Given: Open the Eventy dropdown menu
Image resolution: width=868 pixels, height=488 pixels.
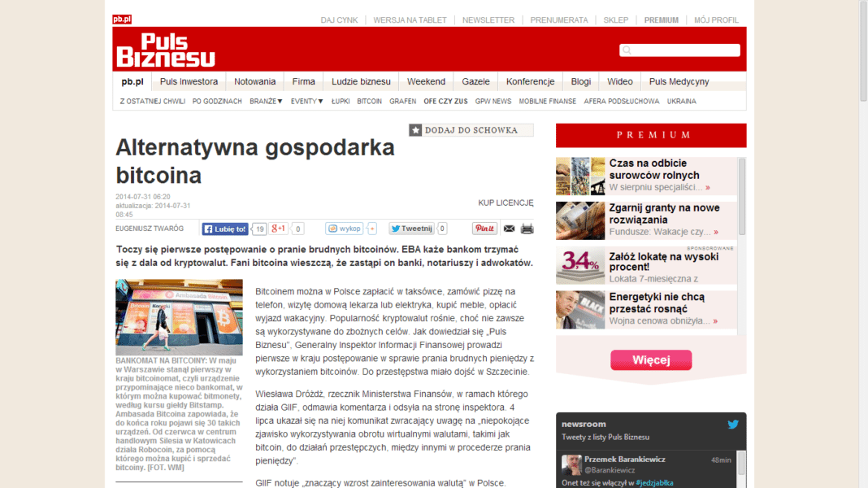Looking at the screenshot, I should pos(306,102).
